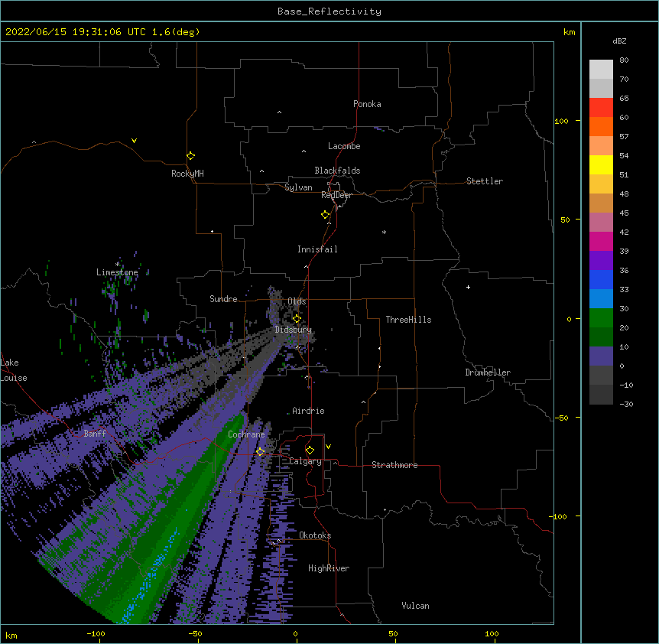The height and width of the screenshot is (644, 659).
Task: Click the HighRiver town label
Action: [x=329, y=568]
